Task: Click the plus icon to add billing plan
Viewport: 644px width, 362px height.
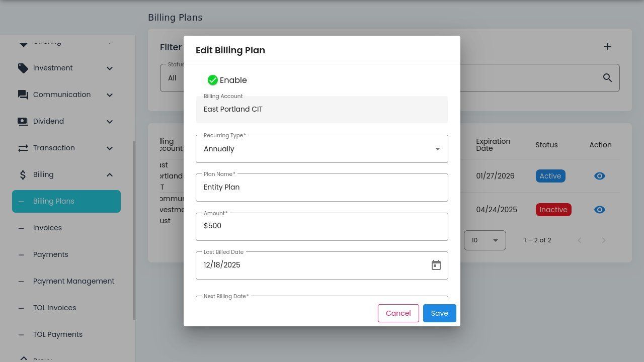Action: point(608,47)
